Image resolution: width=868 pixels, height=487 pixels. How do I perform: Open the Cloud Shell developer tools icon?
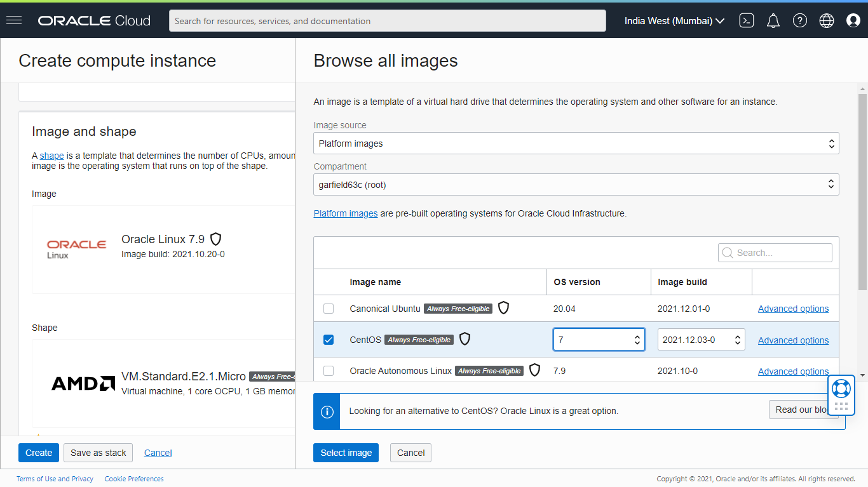pos(747,21)
